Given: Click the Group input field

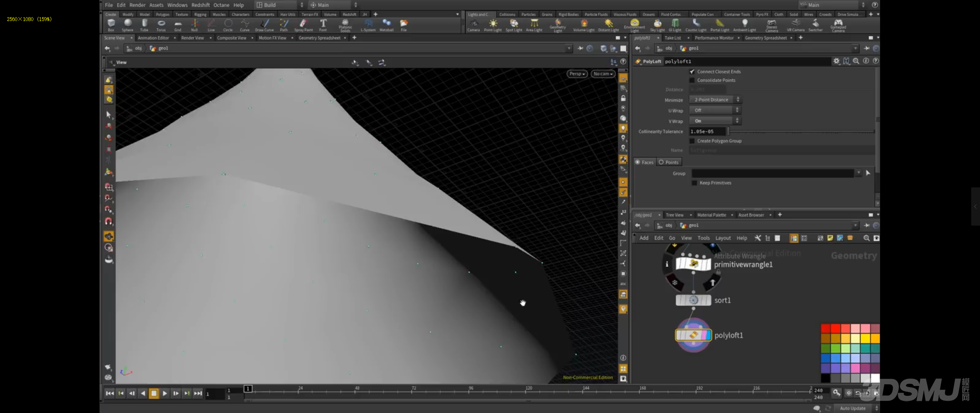Looking at the screenshot, I should click(x=773, y=173).
